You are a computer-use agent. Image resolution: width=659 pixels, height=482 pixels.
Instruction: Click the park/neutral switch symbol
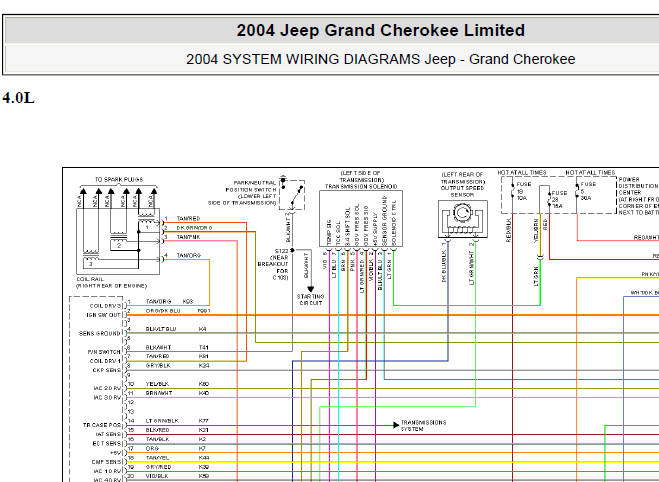[292, 194]
